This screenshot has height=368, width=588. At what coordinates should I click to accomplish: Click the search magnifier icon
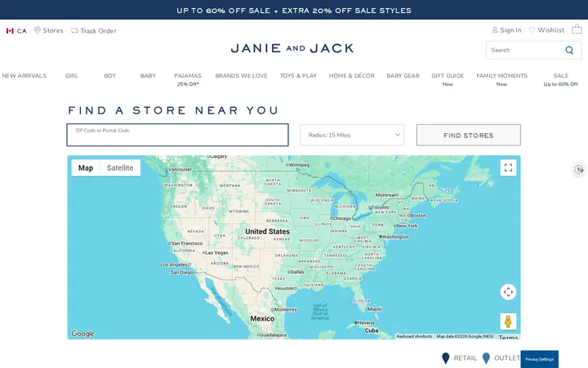point(569,51)
